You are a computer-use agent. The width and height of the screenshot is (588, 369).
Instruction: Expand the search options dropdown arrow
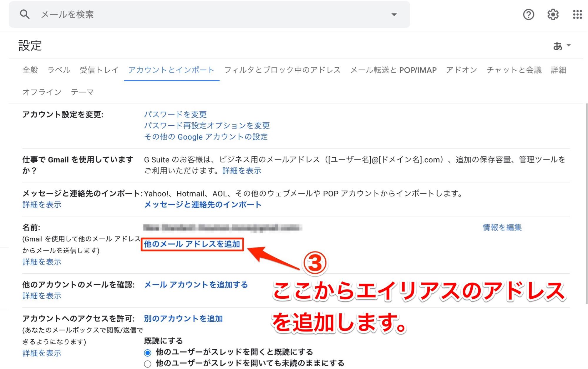394,14
